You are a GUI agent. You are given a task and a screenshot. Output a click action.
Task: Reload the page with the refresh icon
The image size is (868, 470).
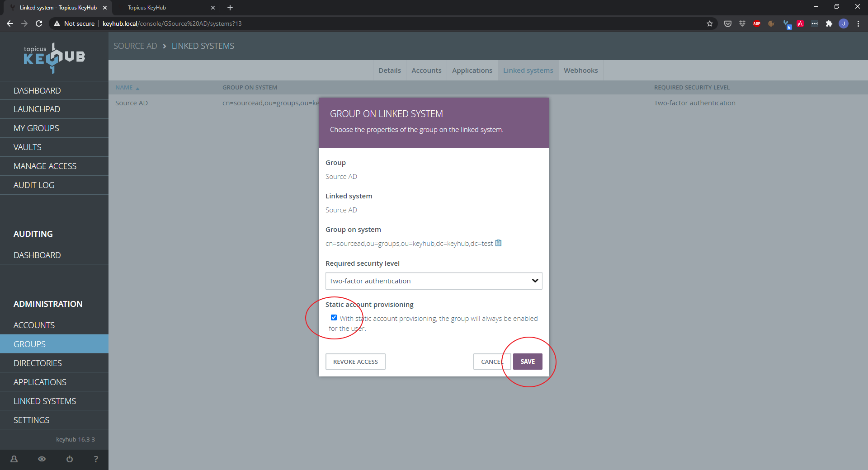coord(39,23)
